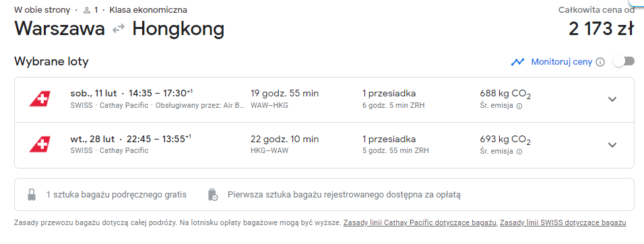
Task: Click the round-trip arrows between Warszawa and Hongkong
Action: click(119, 29)
